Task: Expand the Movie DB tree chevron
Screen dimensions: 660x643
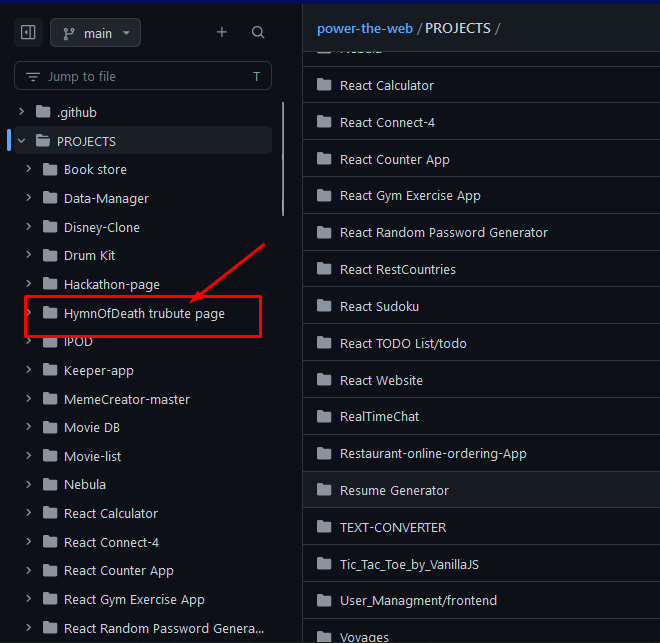Action: click(29, 427)
